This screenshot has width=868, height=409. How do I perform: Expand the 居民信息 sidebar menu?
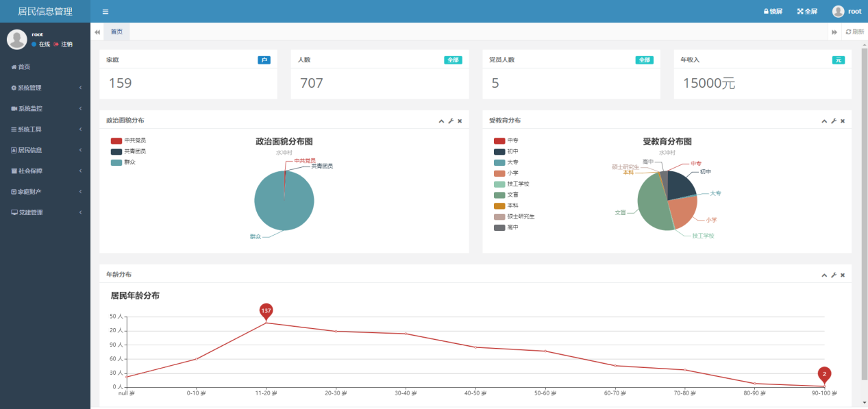pos(45,150)
